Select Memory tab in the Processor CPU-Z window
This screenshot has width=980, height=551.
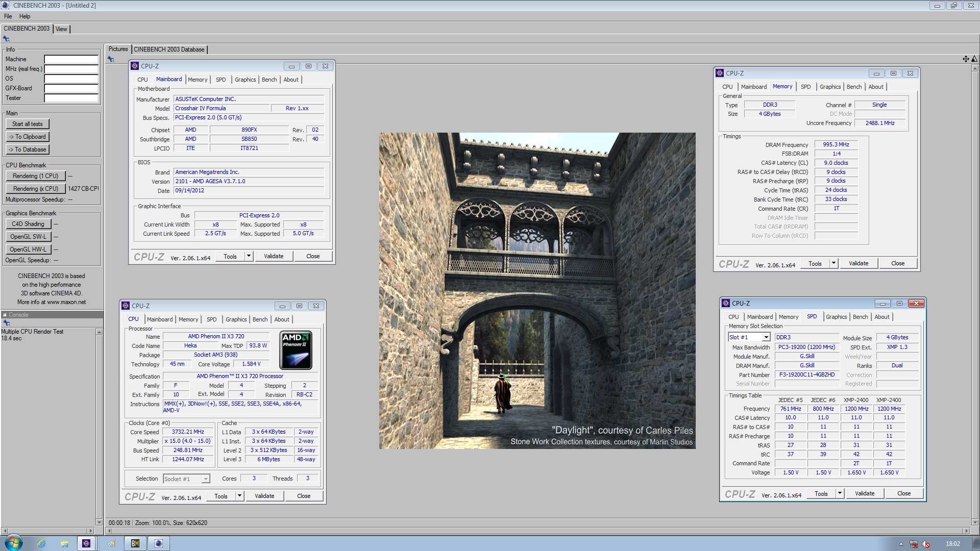[x=188, y=319]
